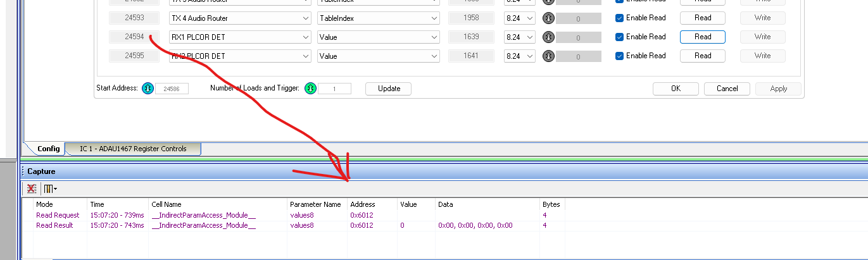Open the module dropdown in row 24595
The height and width of the screenshot is (260, 868).
240,56
